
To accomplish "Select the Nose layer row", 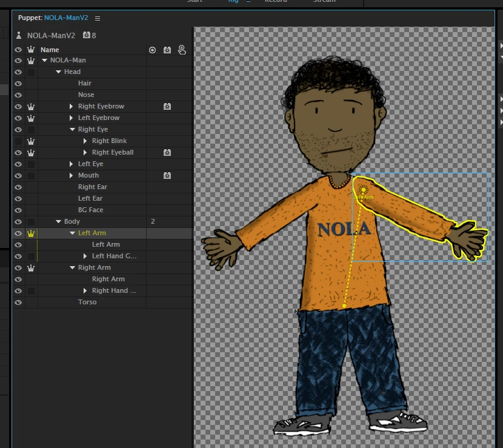I will 102,95.
